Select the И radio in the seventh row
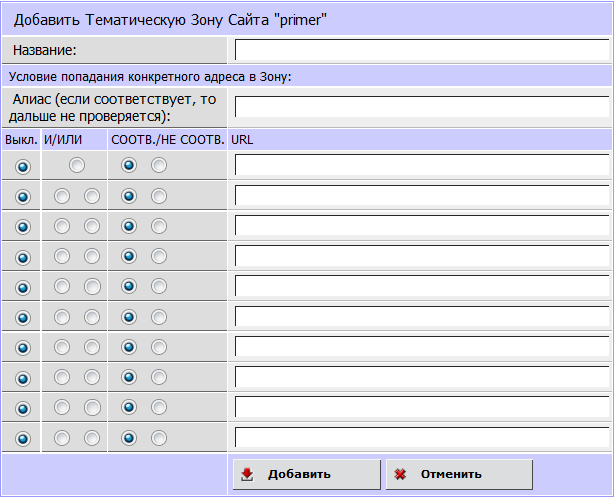The width and height of the screenshot is (615, 498). click(x=62, y=347)
